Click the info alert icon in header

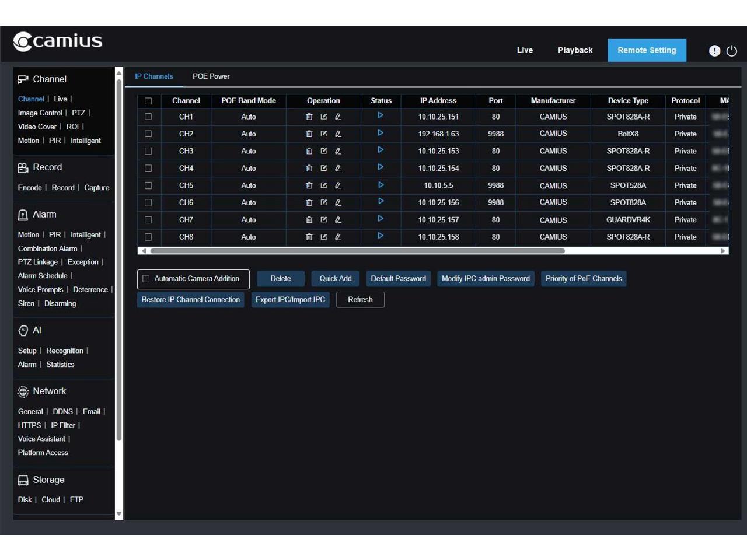point(714,51)
